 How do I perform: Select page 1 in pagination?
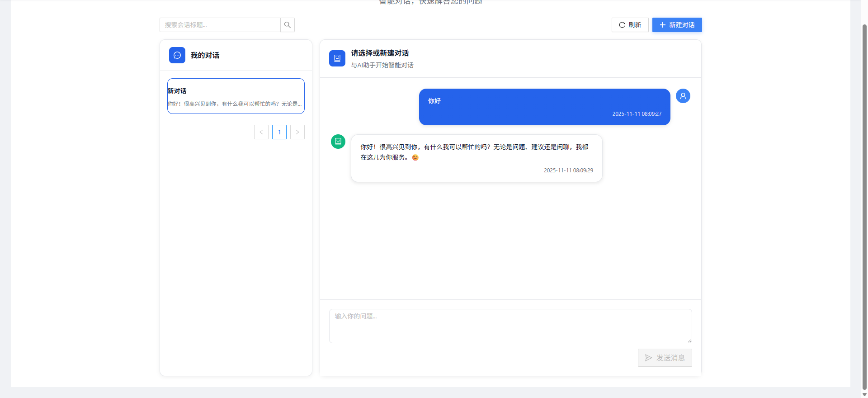(279, 132)
